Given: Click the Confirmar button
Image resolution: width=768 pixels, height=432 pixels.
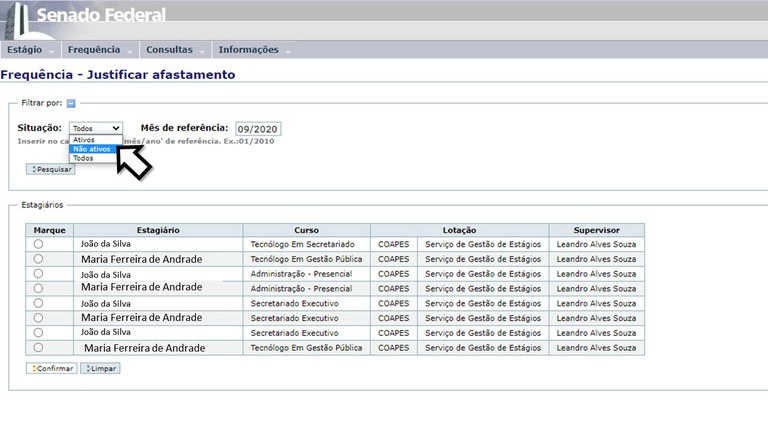Looking at the screenshot, I should (50, 368).
